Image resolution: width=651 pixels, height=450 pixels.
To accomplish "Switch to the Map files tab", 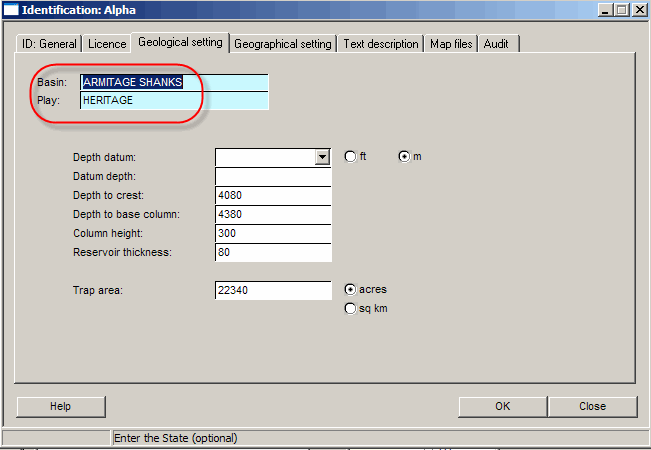I will [452, 44].
